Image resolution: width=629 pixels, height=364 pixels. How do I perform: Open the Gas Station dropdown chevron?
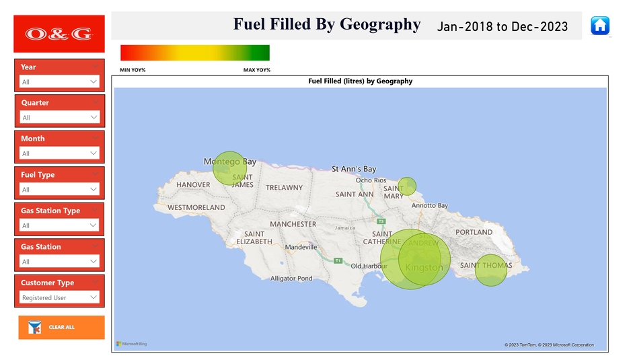click(94, 261)
